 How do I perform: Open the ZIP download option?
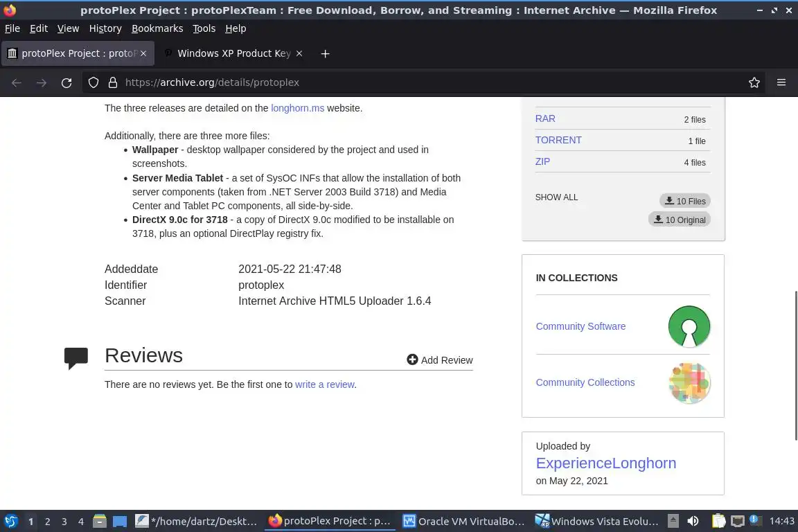coord(542,161)
